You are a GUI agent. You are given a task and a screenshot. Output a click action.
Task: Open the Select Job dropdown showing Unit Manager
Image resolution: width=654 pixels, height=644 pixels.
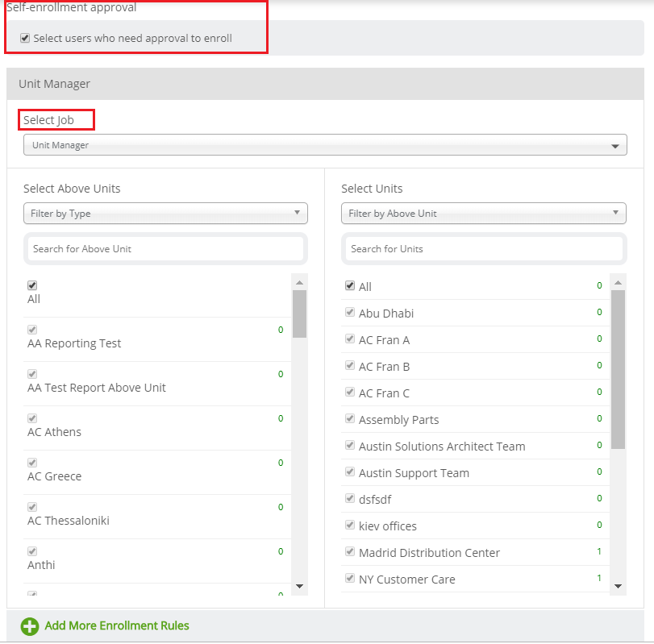coord(325,145)
